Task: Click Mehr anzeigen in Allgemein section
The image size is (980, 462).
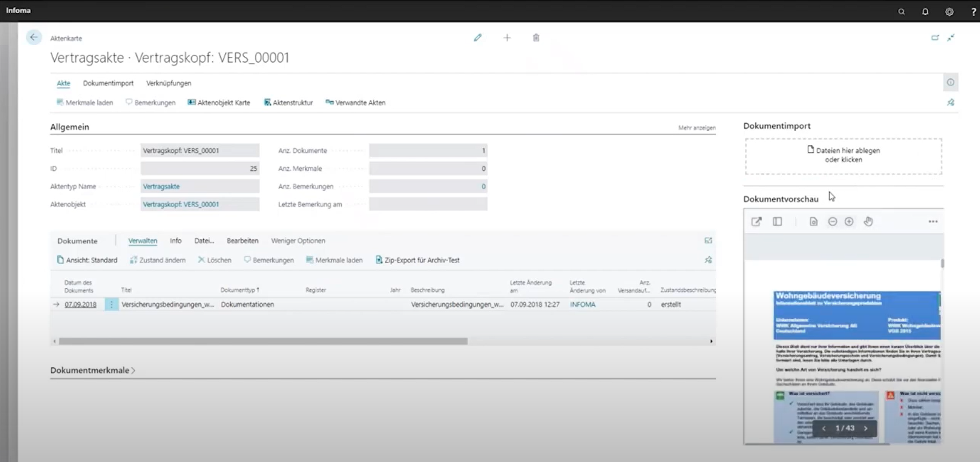Action: [x=696, y=128]
